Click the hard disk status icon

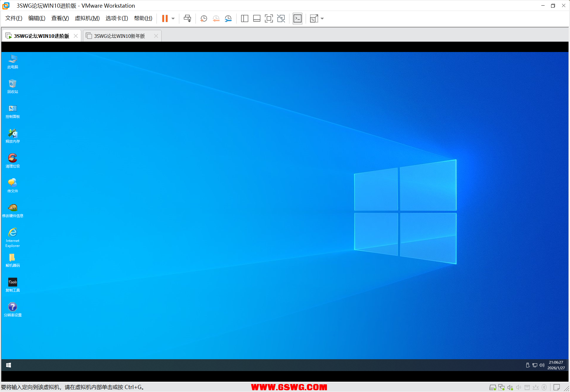click(x=493, y=387)
